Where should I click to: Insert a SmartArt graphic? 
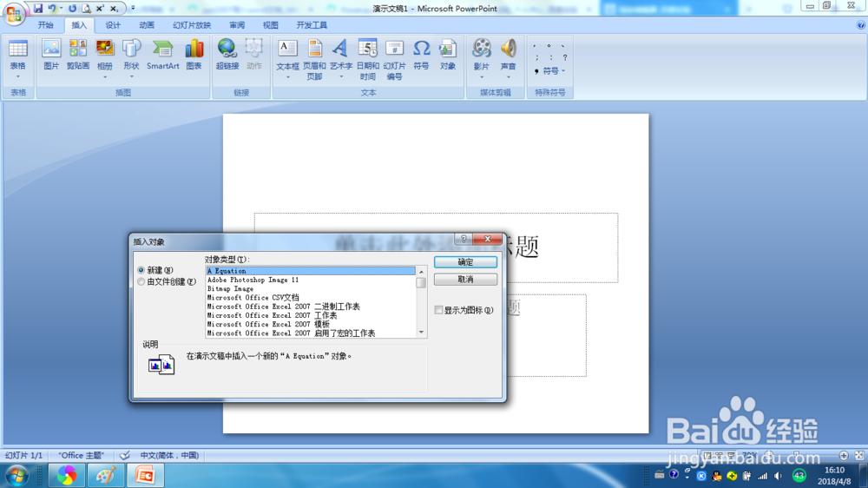tap(163, 55)
